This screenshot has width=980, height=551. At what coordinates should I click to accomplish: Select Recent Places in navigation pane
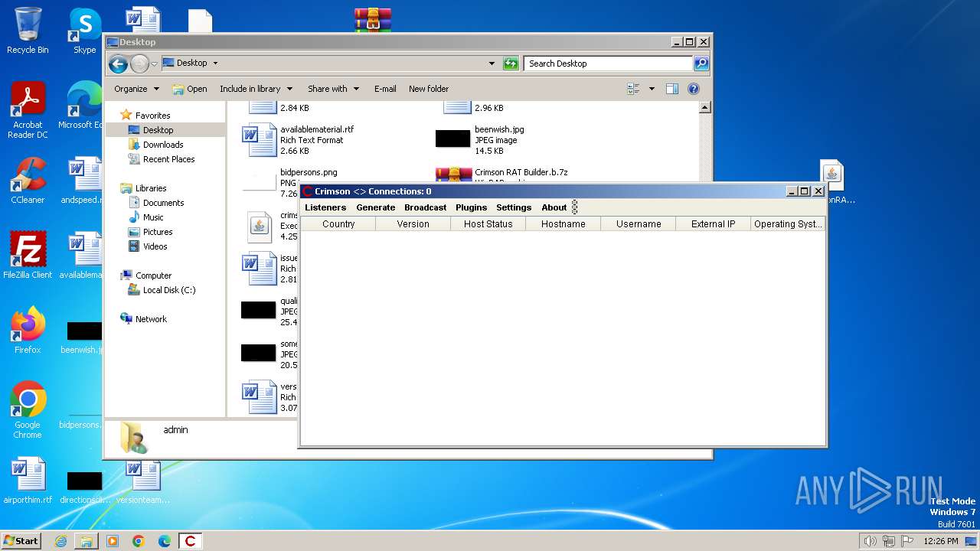[168, 159]
